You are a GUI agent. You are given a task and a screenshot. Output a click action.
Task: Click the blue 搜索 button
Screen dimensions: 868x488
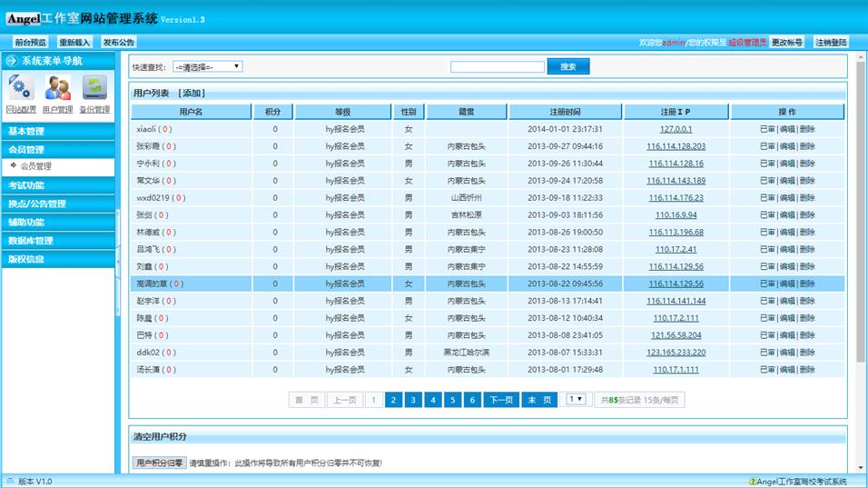[568, 66]
